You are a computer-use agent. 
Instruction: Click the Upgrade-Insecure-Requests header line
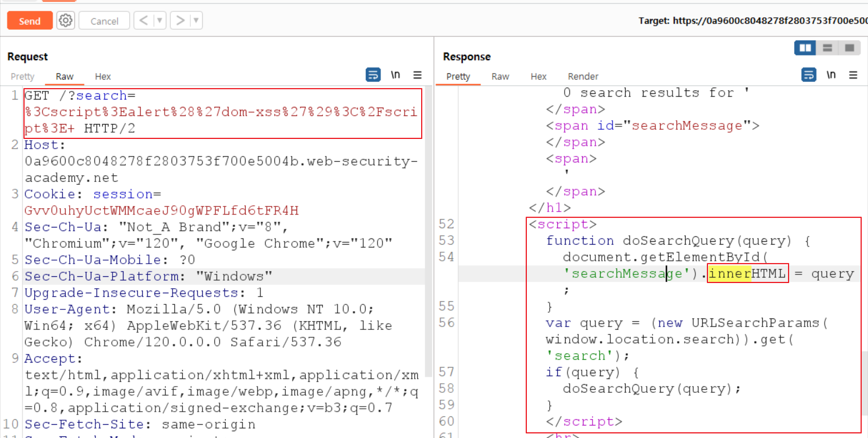144,293
